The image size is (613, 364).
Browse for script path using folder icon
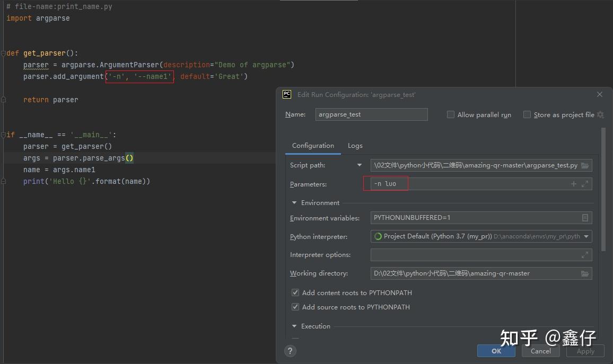pyautogui.click(x=585, y=165)
